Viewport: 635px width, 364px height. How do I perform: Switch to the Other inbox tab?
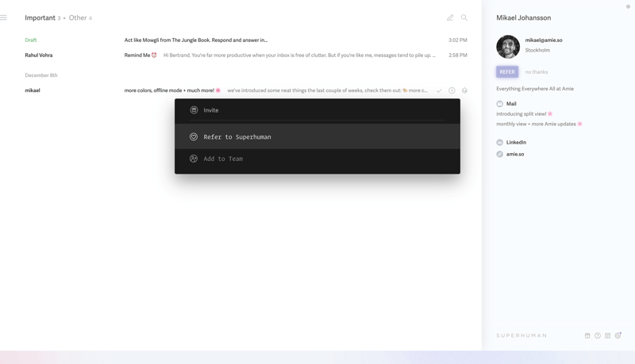pyautogui.click(x=78, y=17)
